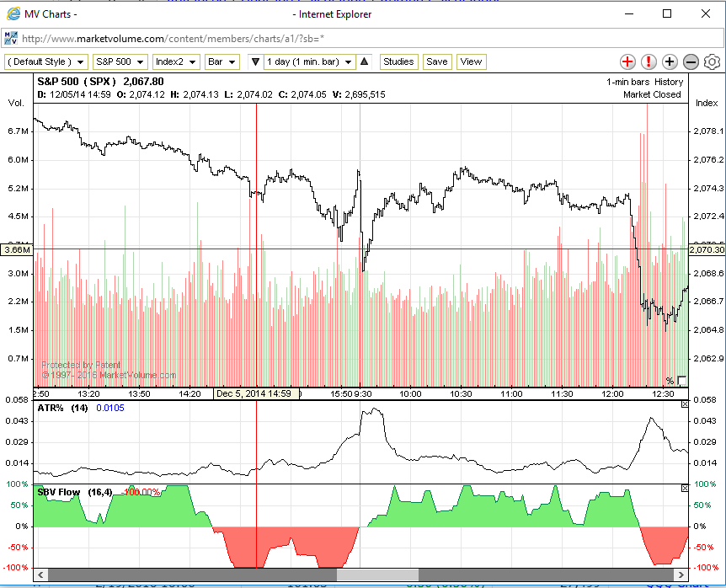Click the View button
The image size is (726, 588).
click(471, 61)
